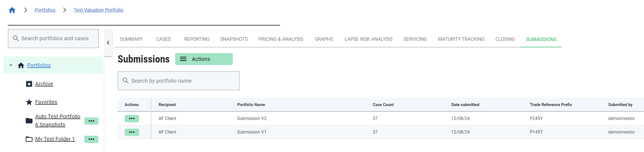Open the Submissions Actions dropdown
The width and height of the screenshot is (644, 152).
tap(204, 59)
